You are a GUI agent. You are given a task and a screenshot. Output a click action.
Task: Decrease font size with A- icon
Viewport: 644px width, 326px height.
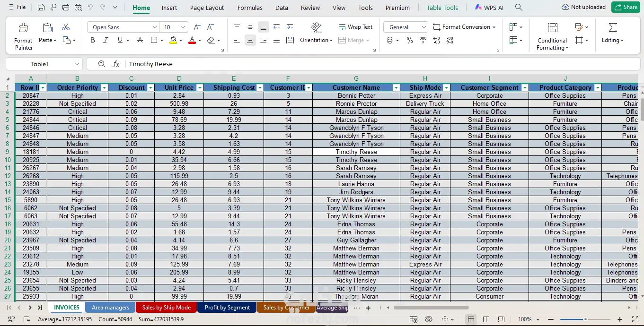point(210,27)
